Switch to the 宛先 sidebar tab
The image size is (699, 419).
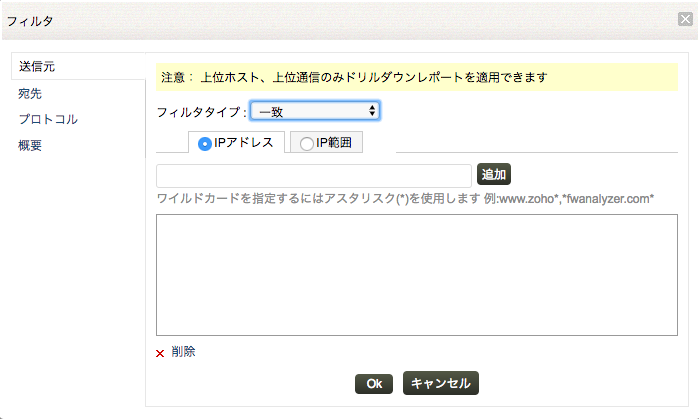pyautogui.click(x=30, y=93)
